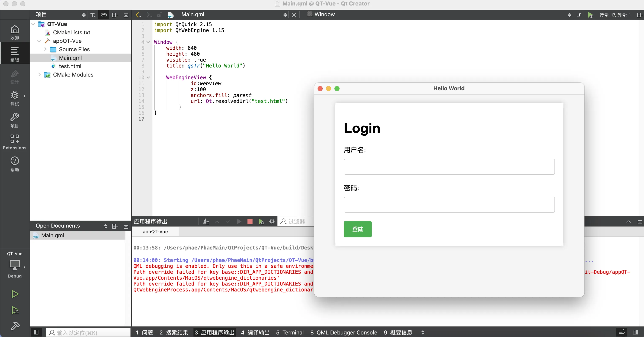Open the Window symbol dropdown
This screenshot has height=337, width=644.
point(439,15)
